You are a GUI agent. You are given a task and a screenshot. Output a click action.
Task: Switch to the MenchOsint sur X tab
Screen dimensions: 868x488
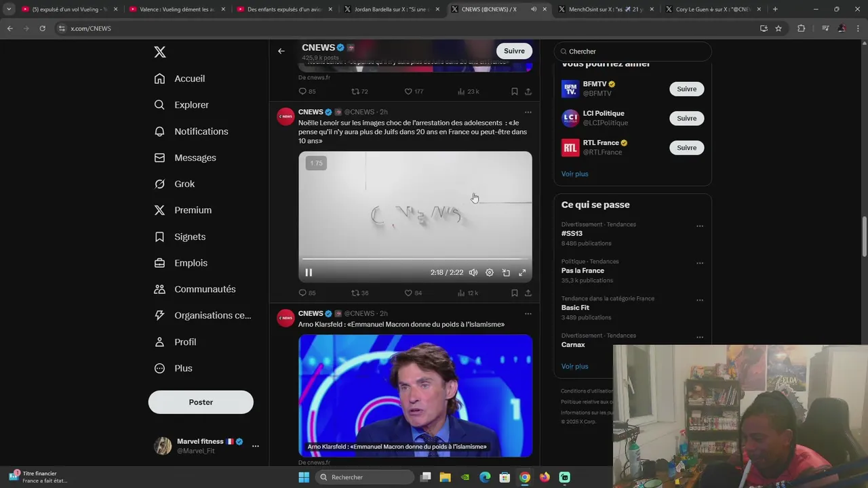(604, 9)
